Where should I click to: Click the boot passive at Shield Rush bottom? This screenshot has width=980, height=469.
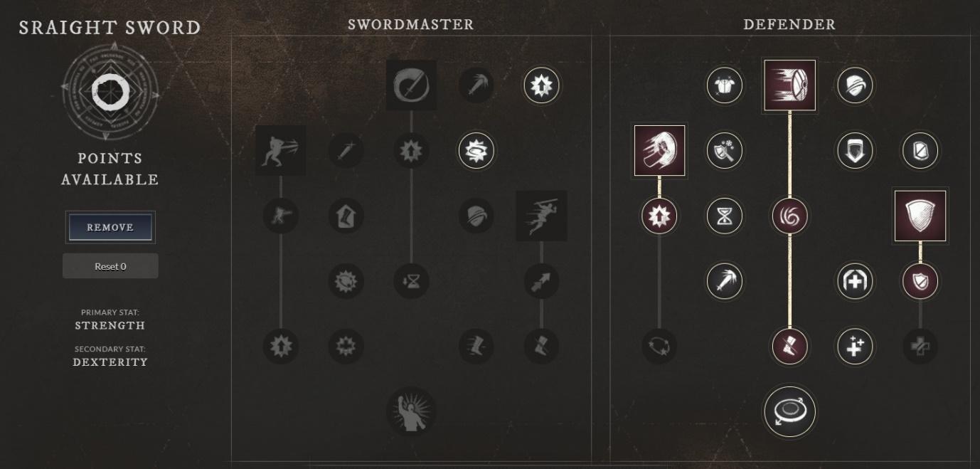click(x=789, y=346)
